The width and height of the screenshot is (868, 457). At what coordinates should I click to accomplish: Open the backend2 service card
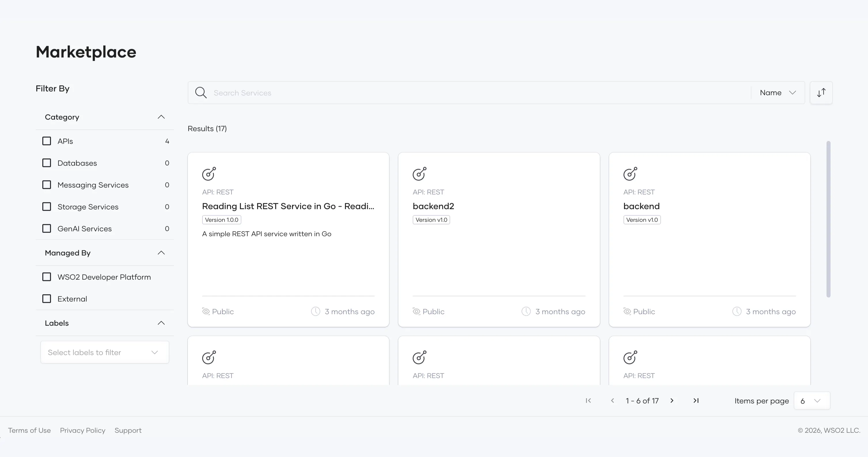coord(433,206)
